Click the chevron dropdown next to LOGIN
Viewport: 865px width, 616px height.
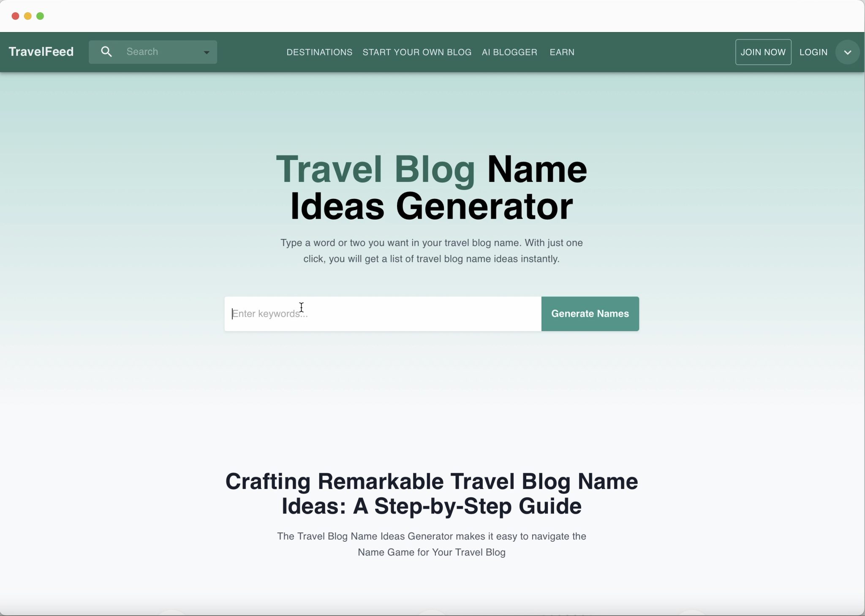pos(847,52)
